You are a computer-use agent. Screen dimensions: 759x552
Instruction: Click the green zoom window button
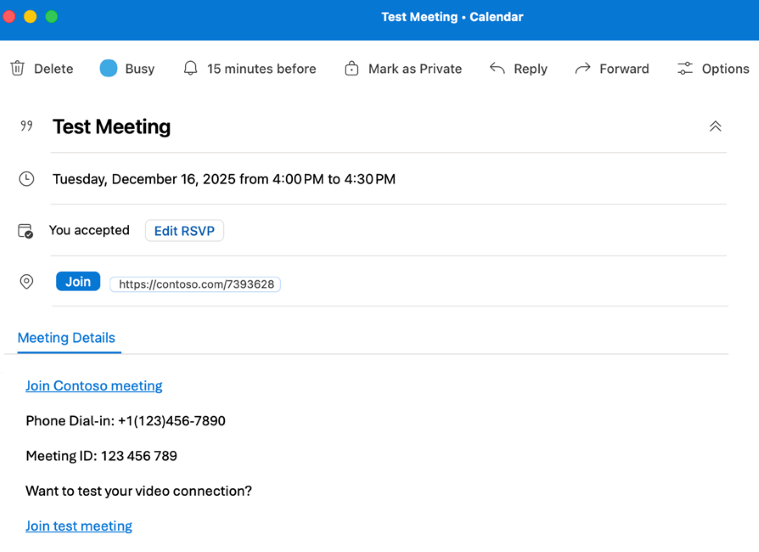click(x=51, y=16)
